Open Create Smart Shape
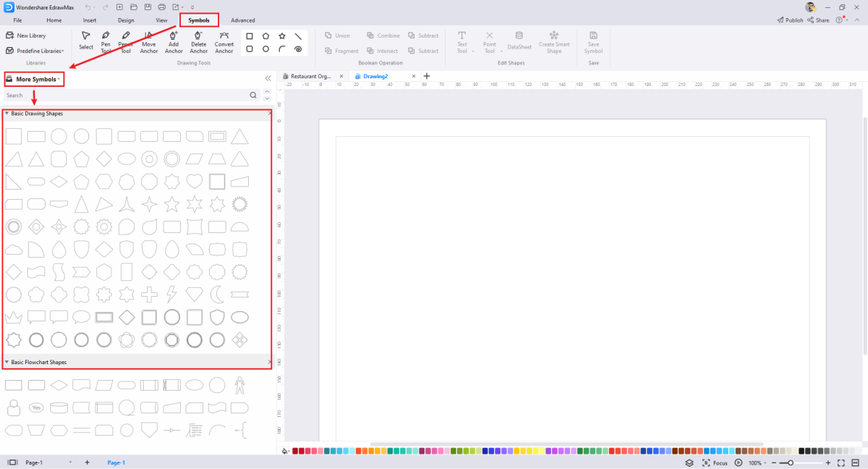This screenshot has width=868, height=469. tap(554, 42)
